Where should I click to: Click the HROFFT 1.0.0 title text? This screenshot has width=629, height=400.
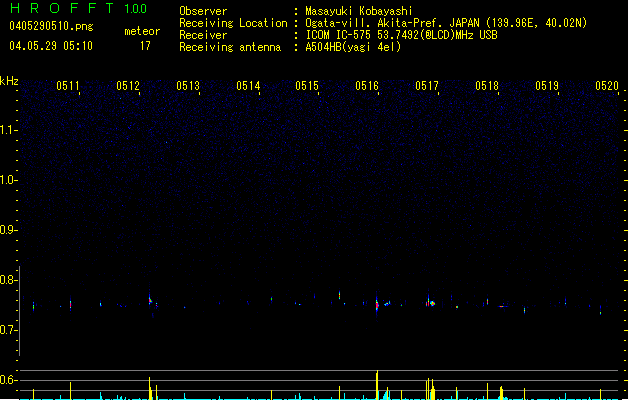click(x=79, y=8)
